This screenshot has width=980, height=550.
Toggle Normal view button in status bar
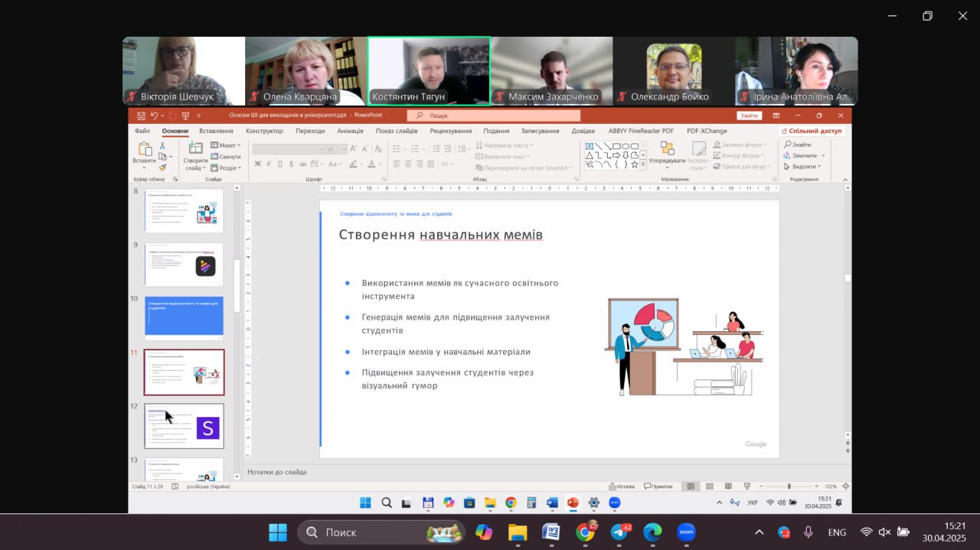[691, 487]
